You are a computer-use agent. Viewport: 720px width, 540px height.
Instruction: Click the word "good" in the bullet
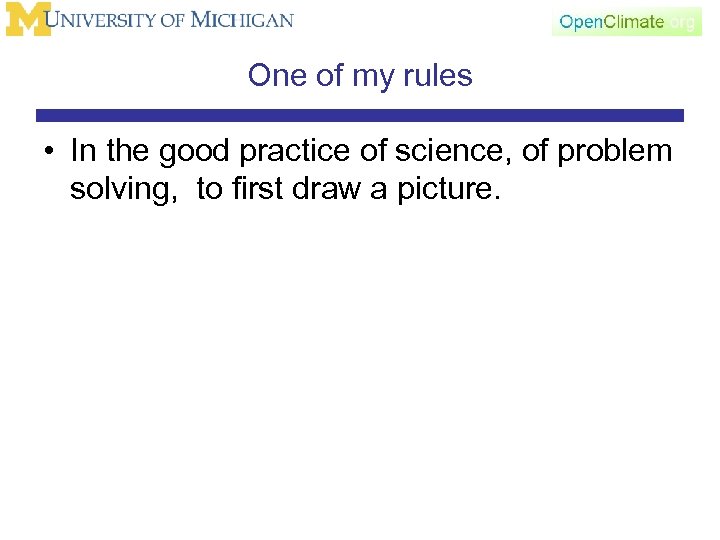(196, 152)
